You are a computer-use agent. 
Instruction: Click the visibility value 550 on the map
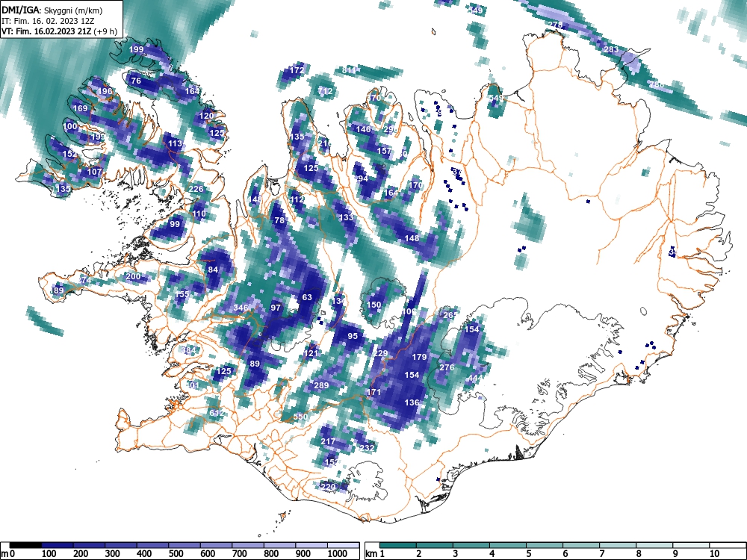click(x=300, y=416)
